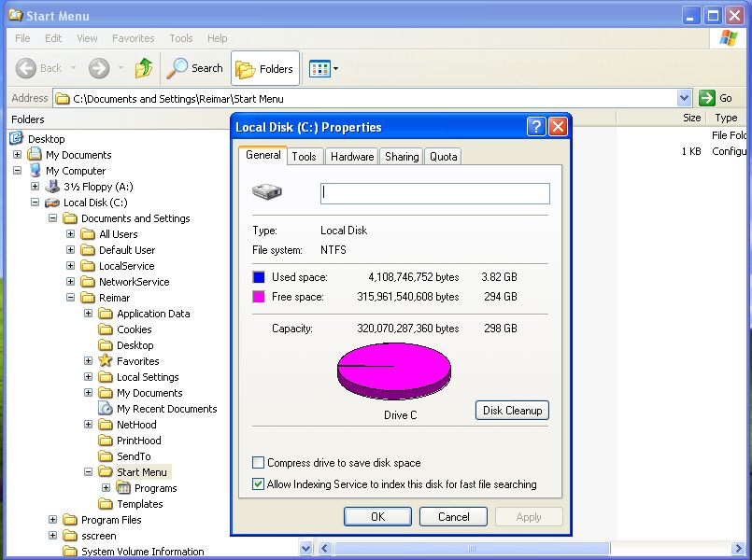Image resolution: width=752 pixels, height=560 pixels.
Task: Expand the Application Data folder
Action: [x=88, y=313]
